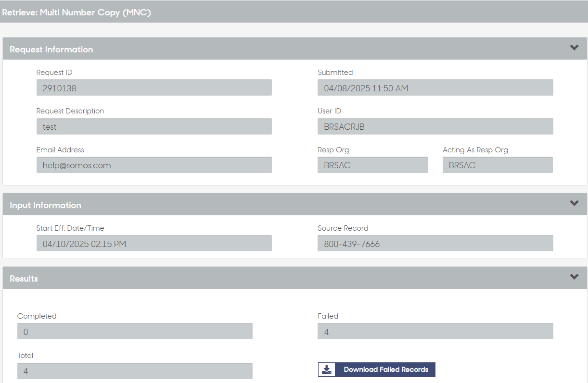Click the 'Start Eff. Date/Time' label
The image size is (588, 383).
(x=70, y=228)
